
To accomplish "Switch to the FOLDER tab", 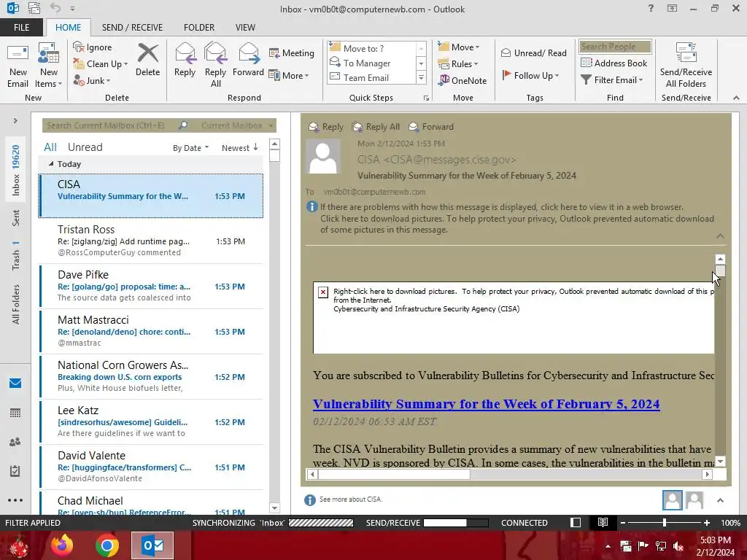I will (x=199, y=27).
